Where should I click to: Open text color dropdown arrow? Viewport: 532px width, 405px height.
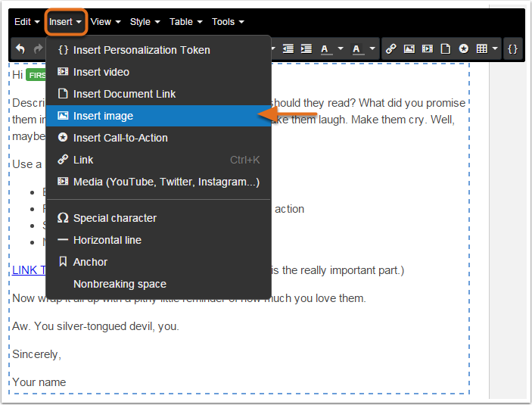click(x=341, y=49)
